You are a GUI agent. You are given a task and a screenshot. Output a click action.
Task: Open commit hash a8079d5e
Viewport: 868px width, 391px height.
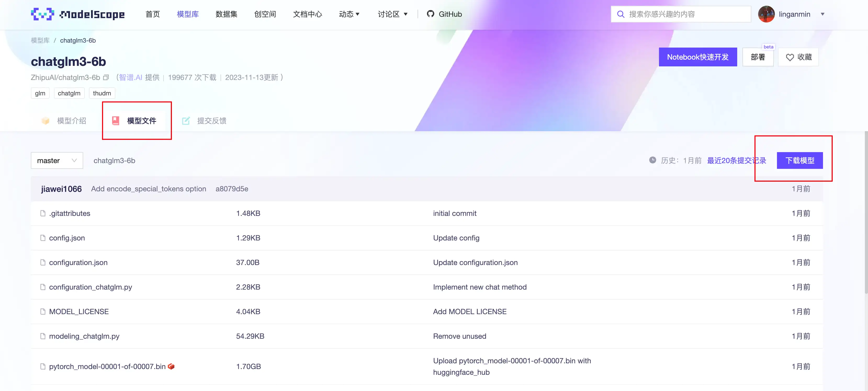(x=232, y=189)
